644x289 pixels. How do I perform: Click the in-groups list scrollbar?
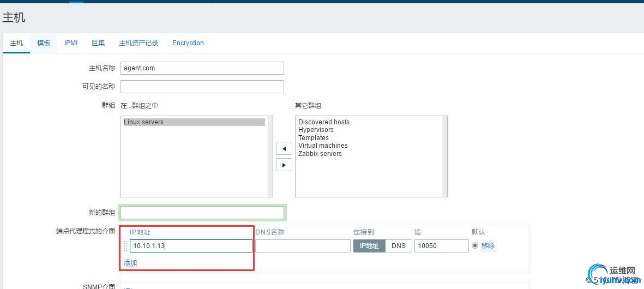pos(270,156)
